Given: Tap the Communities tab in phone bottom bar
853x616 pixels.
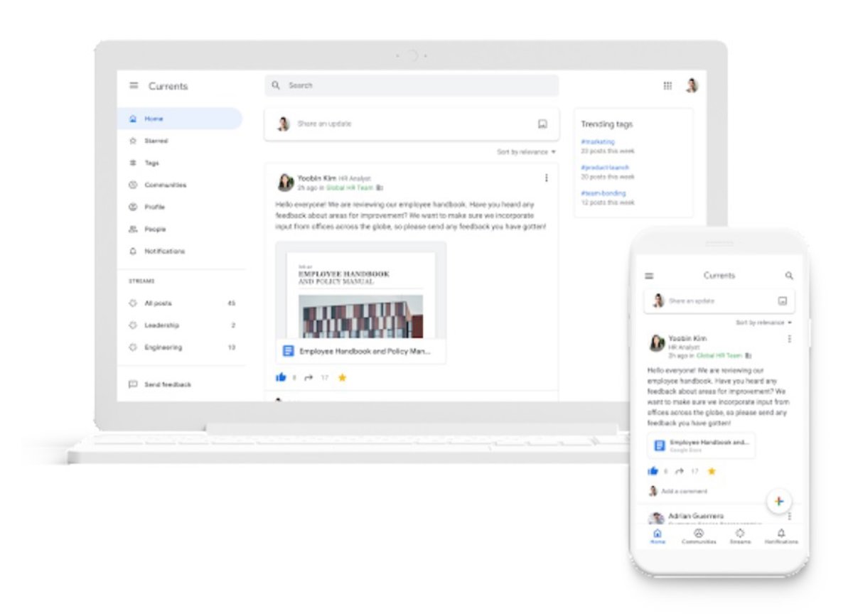Looking at the screenshot, I should (x=699, y=536).
